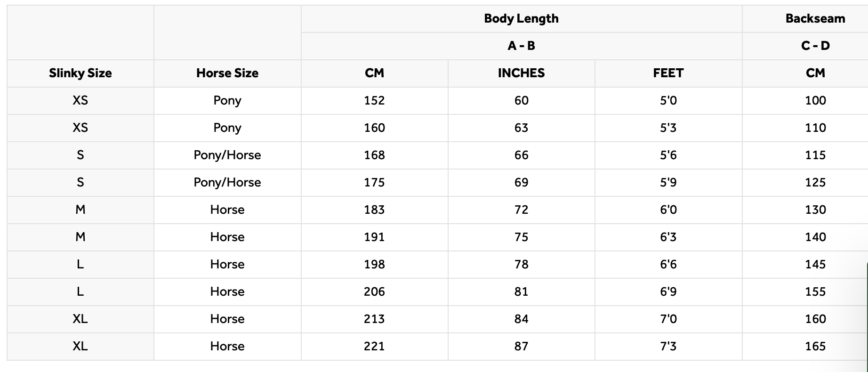The height and width of the screenshot is (372, 868).
Task: Click the 165 backseam cell
Action: 815,346
